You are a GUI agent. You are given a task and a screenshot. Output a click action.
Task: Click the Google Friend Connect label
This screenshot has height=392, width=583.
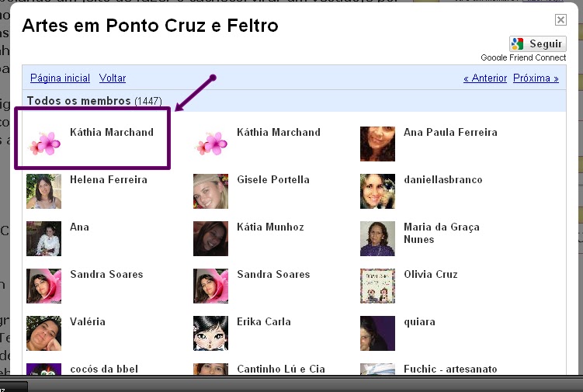coord(523,57)
